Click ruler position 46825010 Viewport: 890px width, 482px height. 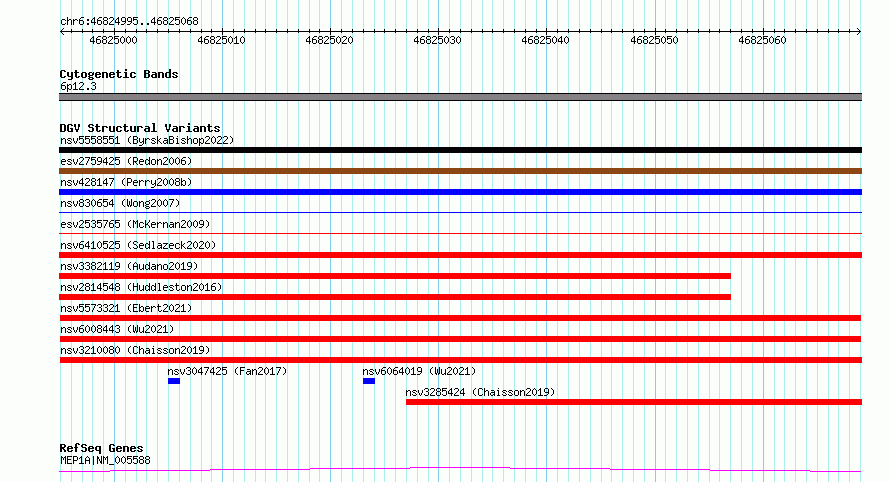point(221,40)
